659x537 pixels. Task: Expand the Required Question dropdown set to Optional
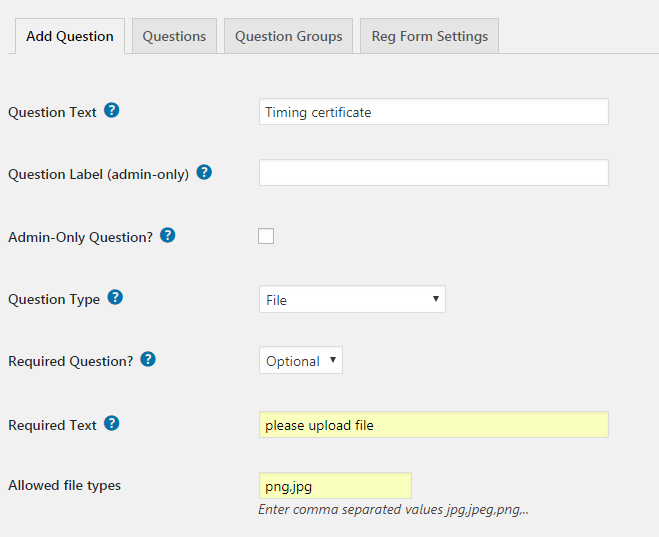coord(301,361)
